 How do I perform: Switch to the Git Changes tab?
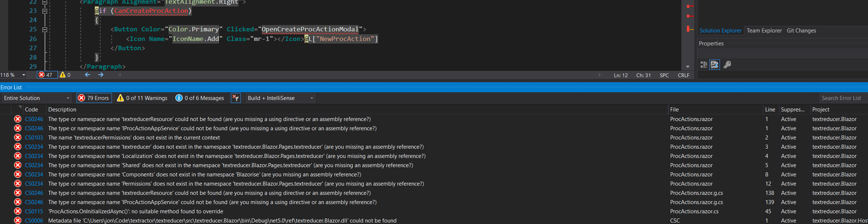801,31
